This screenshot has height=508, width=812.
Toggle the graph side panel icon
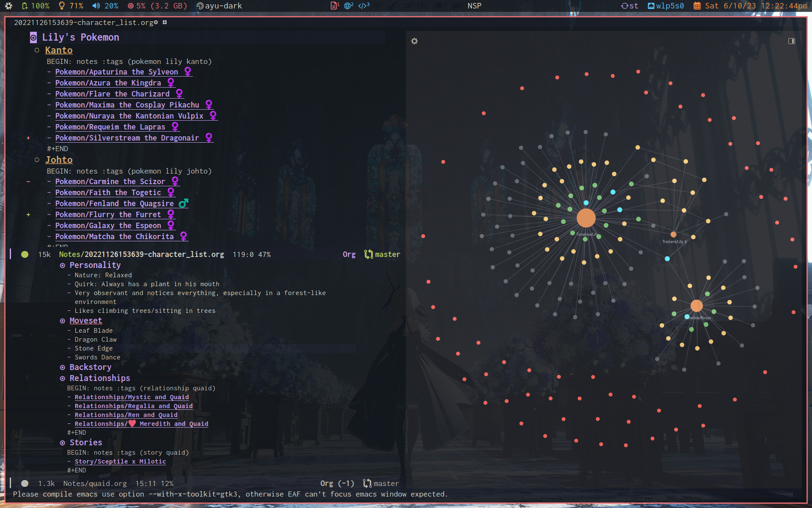tap(791, 41)
